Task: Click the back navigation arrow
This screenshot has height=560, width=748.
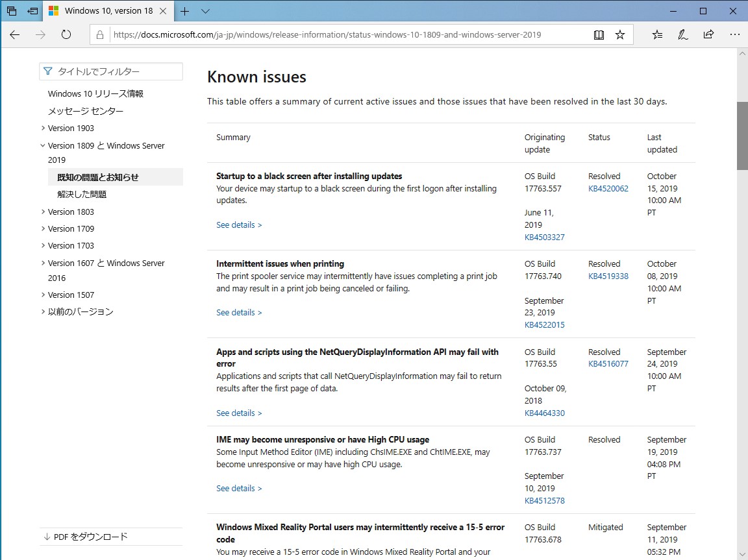Action: click(14, 34)
